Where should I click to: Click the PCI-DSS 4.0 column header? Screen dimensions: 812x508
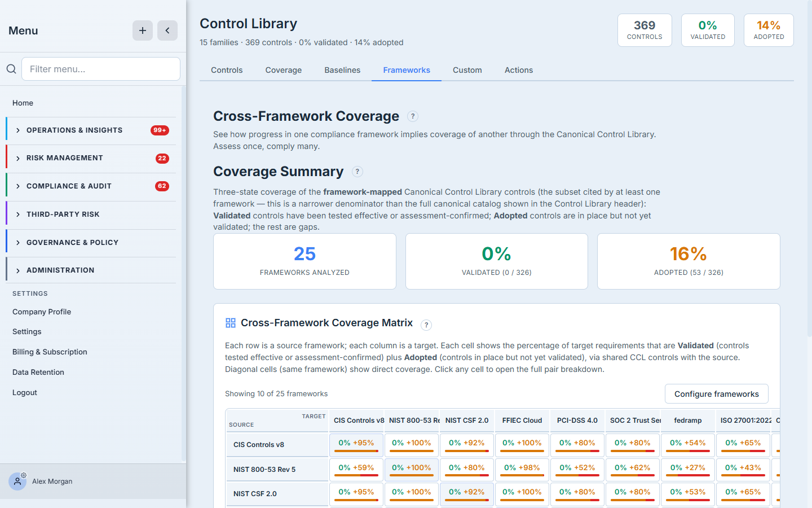tap(577, 421)
